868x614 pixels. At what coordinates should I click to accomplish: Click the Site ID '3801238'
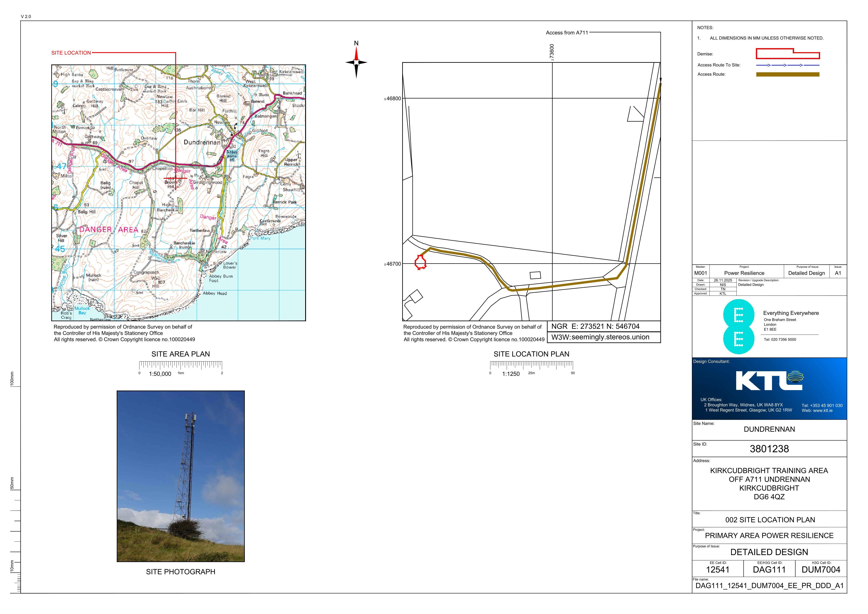(x=769, y=449)
